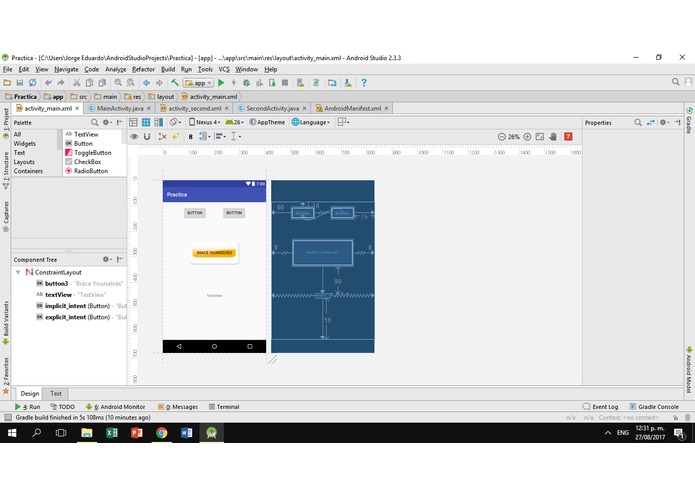695x494 pixels.
Task: Open Chrome from the Windows taskbar
Action: tap(162, 432)
